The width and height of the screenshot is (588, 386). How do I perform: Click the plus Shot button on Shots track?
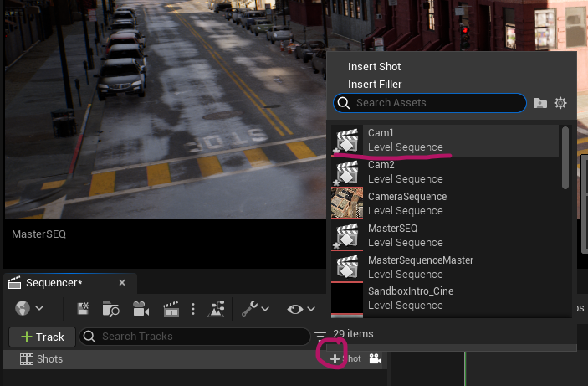point(345,359)
